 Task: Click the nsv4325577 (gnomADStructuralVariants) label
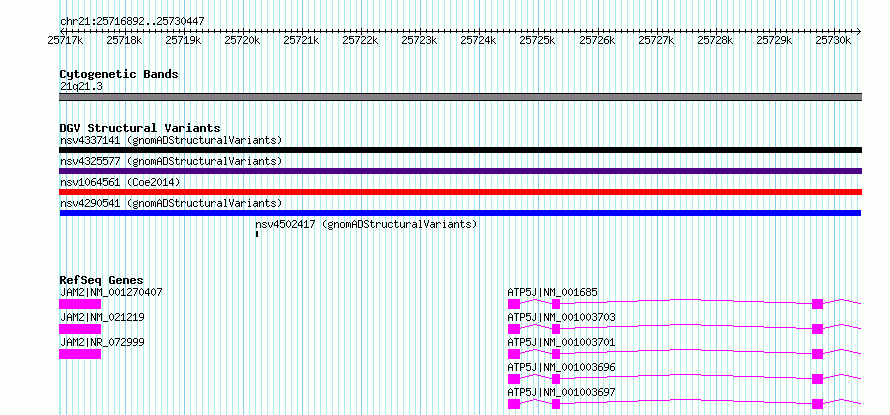point(171,161)
